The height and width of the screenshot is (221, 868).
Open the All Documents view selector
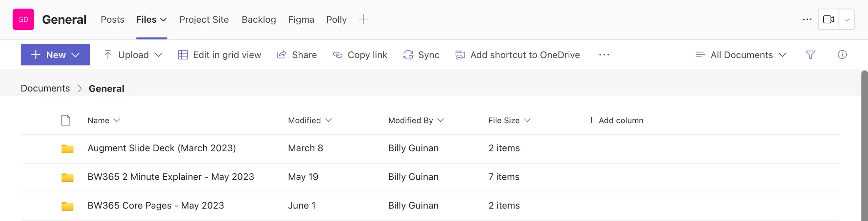[x=741, y=55]
